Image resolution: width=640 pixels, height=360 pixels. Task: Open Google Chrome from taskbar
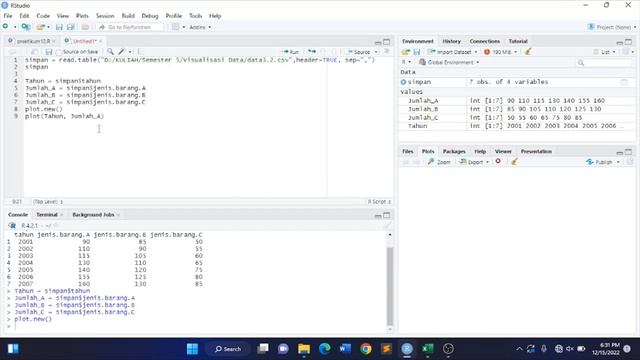pyautogui.click(x=366, y=349)
